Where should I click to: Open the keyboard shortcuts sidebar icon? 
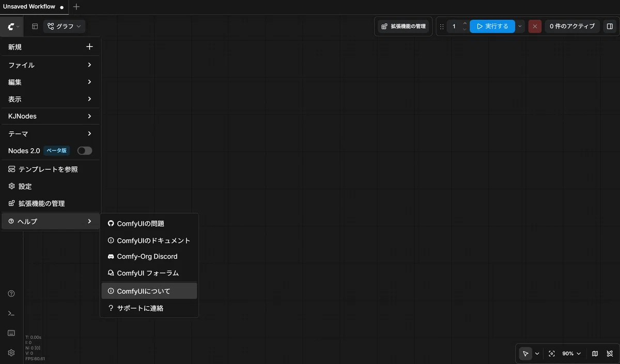[11, 333]
